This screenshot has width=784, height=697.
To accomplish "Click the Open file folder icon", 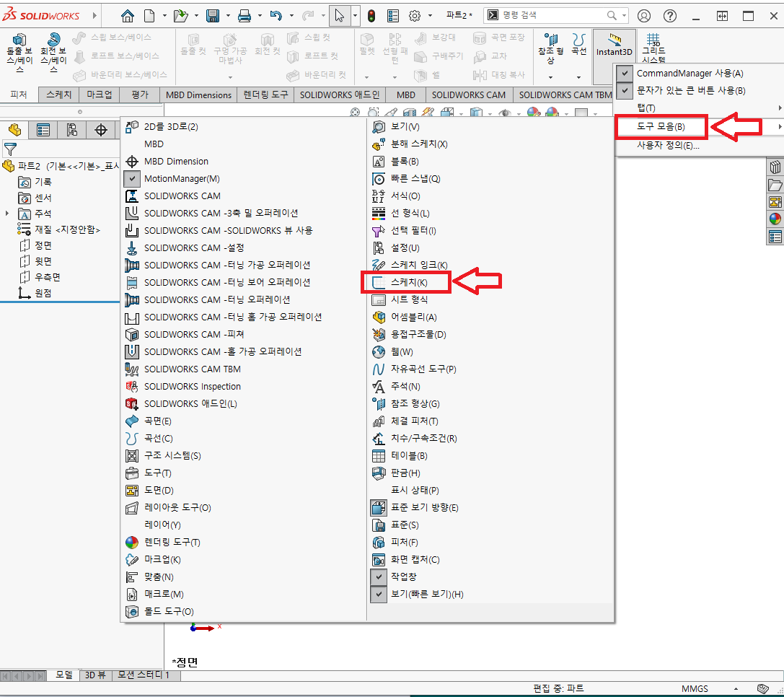I will (x=180, y=16).
